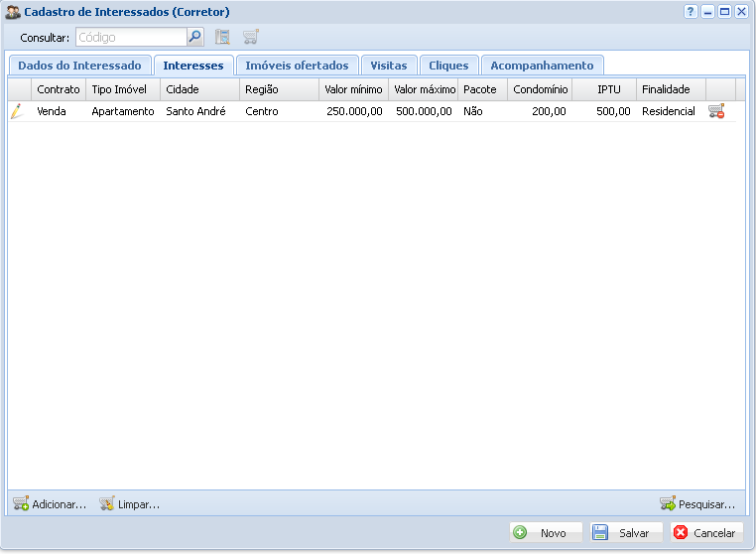Open the Visitas tab
756x554 pixels.
point(388,66)
